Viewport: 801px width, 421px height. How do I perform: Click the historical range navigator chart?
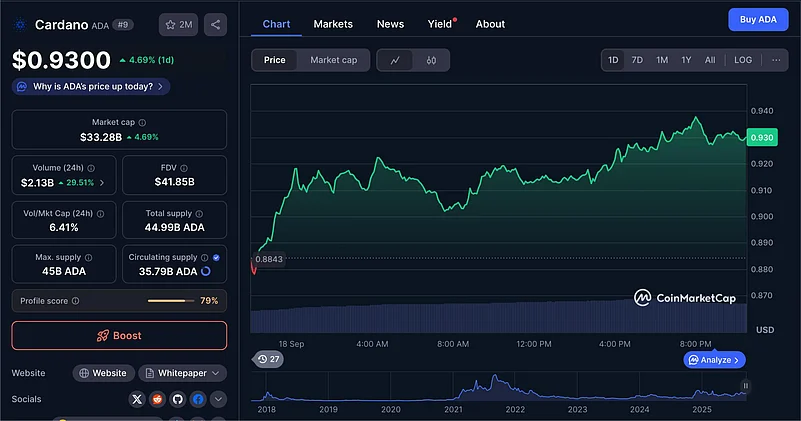click(x=499, y=387)
